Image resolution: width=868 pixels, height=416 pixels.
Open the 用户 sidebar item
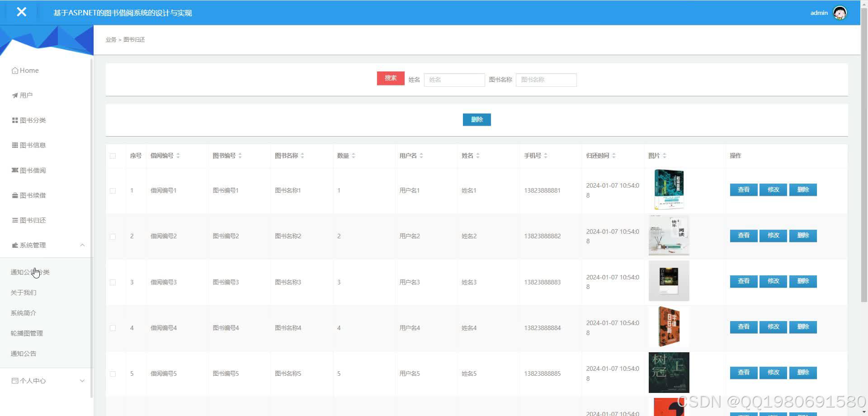click(22, 95)
